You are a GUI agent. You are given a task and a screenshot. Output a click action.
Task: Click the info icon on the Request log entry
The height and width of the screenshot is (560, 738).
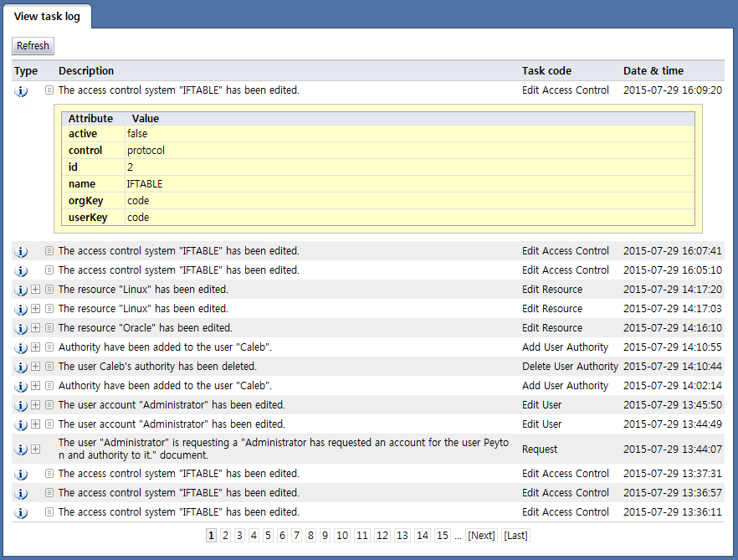(21, 449)
